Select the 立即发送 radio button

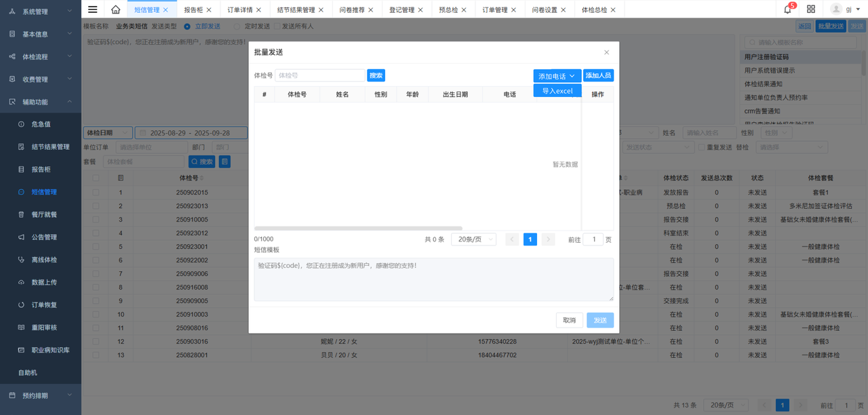[187, 26]
